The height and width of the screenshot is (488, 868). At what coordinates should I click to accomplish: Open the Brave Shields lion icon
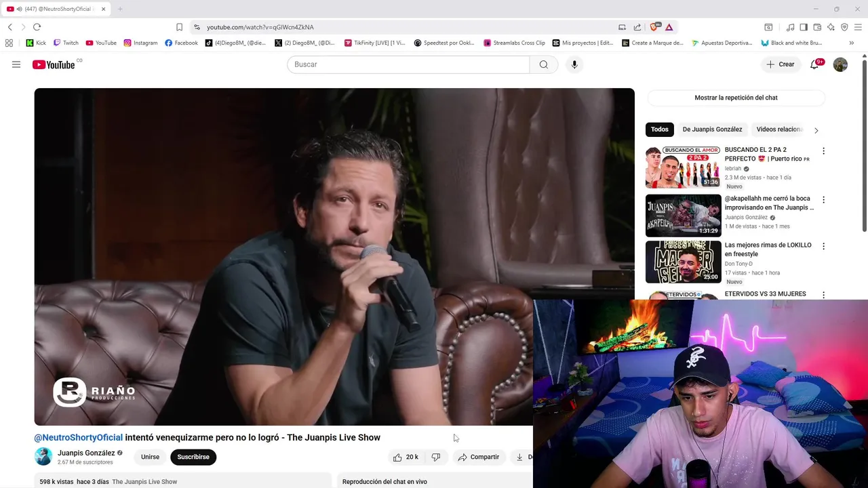coord(654,27)
